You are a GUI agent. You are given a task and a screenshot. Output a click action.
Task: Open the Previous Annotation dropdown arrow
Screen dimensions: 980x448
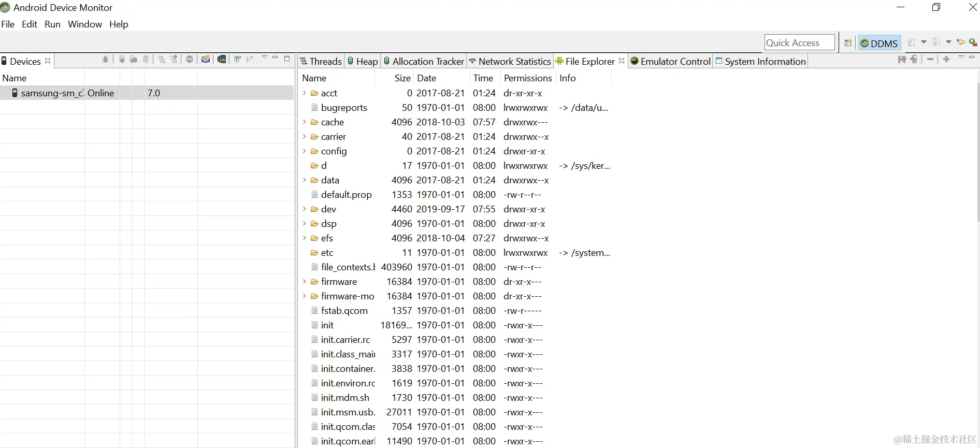tap(948, 42)
